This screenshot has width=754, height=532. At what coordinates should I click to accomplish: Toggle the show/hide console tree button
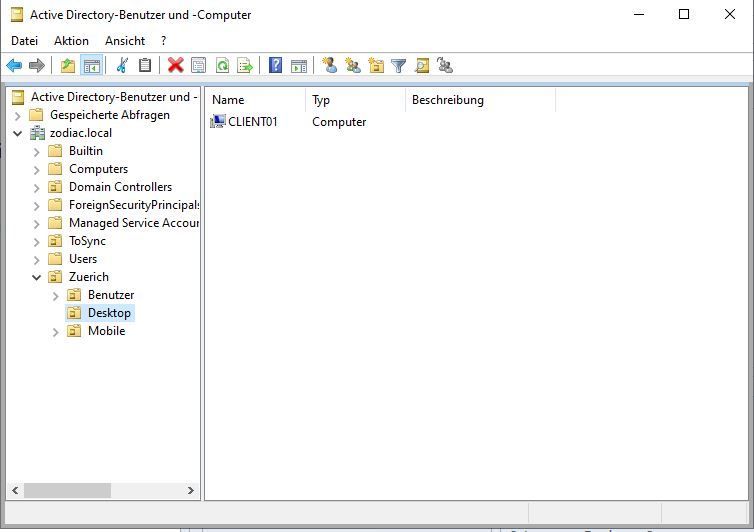tap(91, 65)
